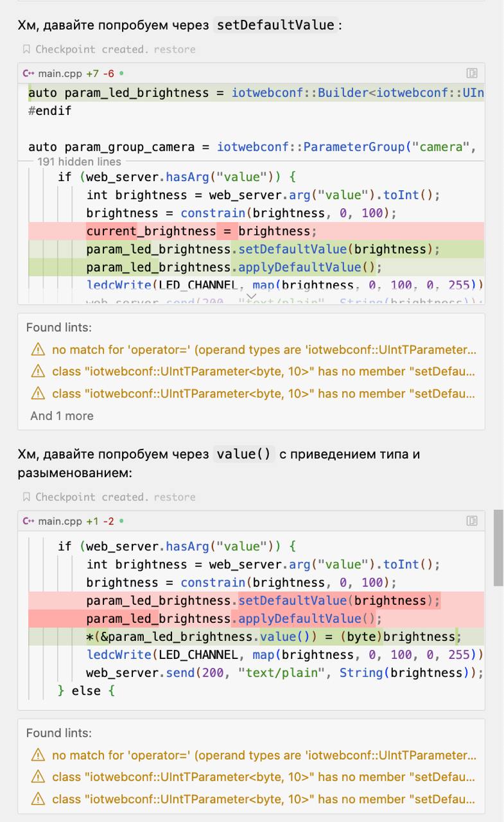Screen dimensions: 504x822
Task: Click the vertical scrollbar thumb
Action: (x=498, y=548)
